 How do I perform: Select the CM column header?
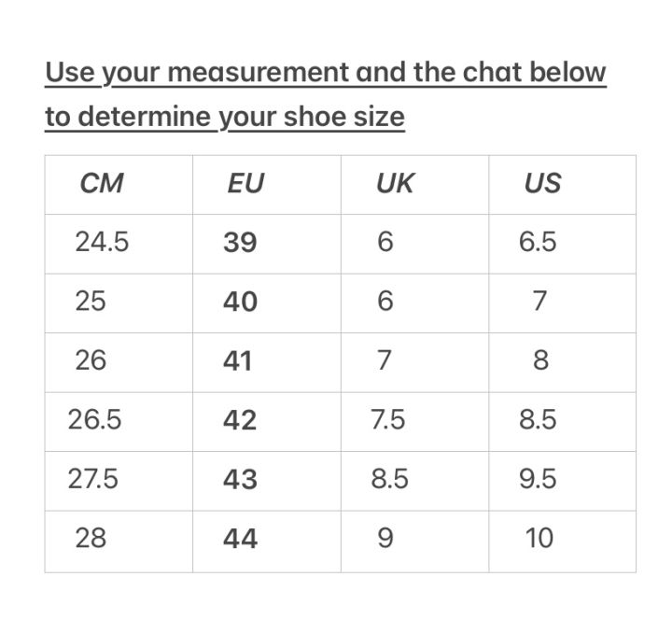102,184
